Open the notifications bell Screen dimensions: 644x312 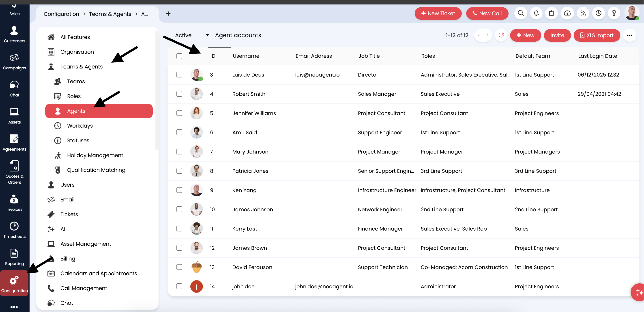click(536, 13)
